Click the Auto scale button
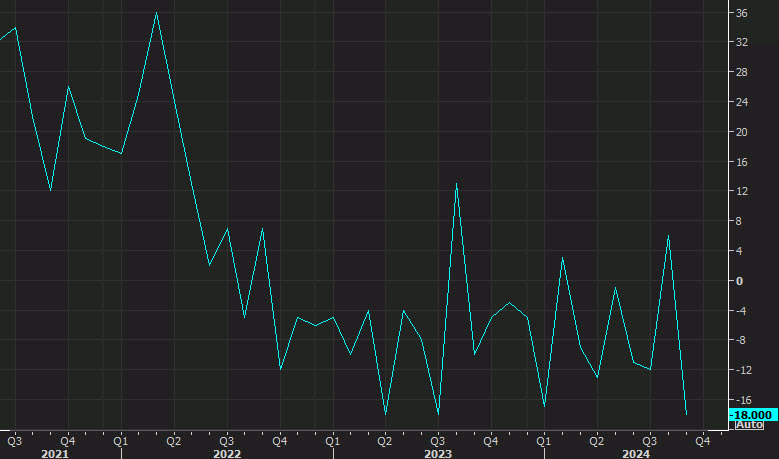779x459 pixels. [749, 425]
